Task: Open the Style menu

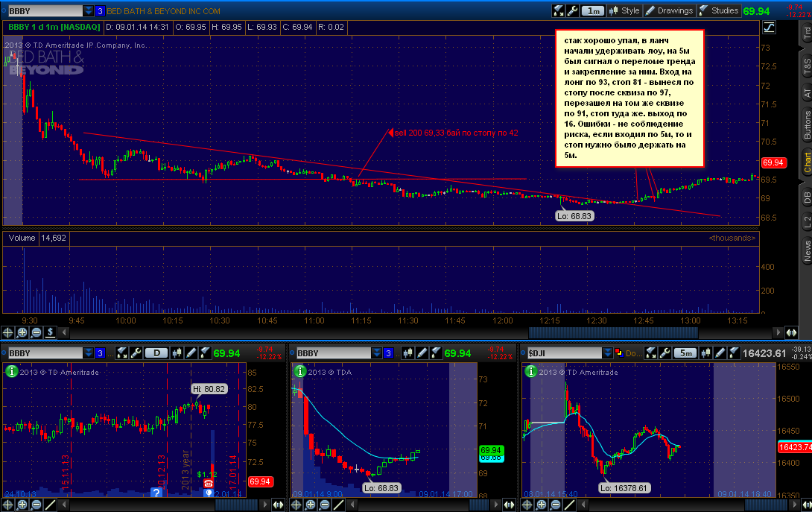Action: (x=624, y=10)
